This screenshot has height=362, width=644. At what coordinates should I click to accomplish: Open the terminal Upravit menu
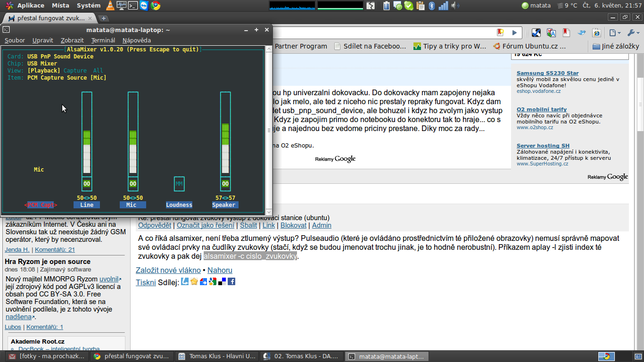[43, 41]
